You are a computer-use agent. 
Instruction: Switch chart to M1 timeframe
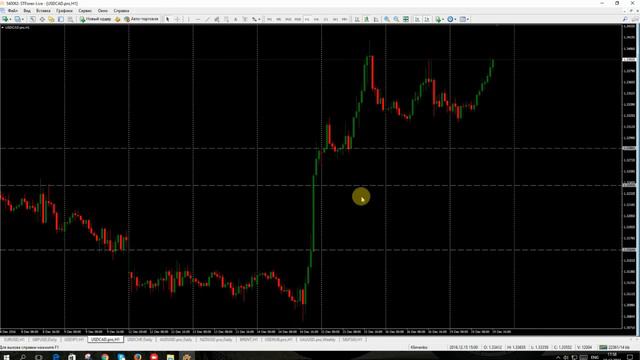(269, 19)
